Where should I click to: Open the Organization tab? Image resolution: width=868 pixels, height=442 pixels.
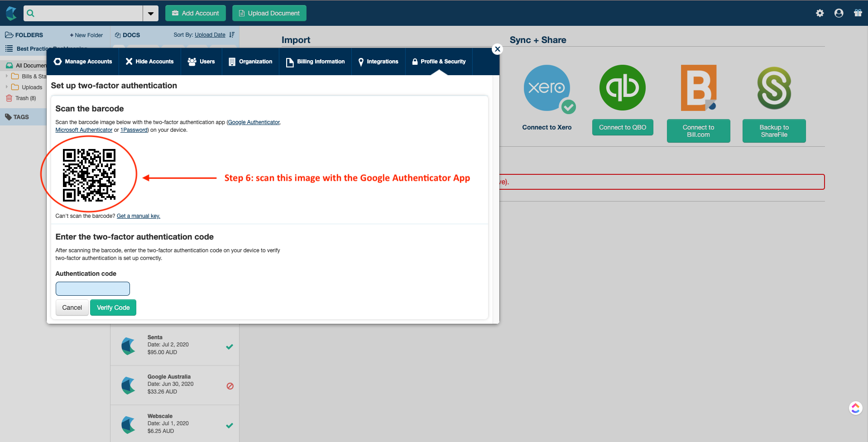pyautogui.click(x=251, y=62)
